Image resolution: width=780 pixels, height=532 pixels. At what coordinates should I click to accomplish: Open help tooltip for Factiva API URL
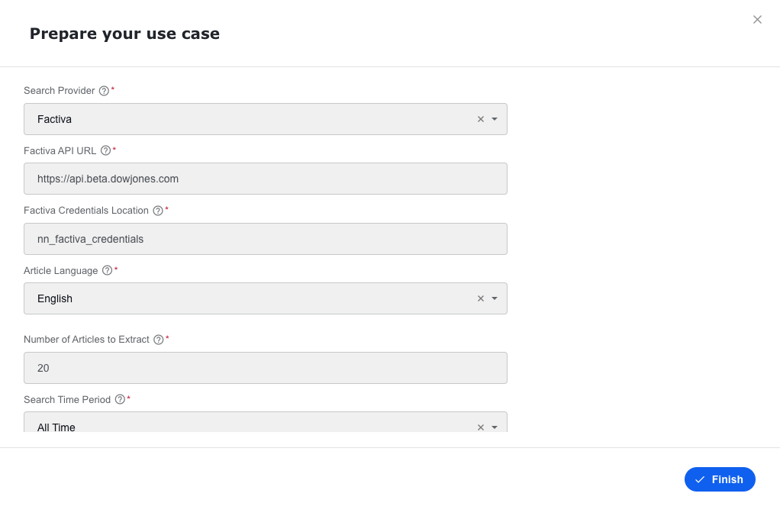pos(105,150)
